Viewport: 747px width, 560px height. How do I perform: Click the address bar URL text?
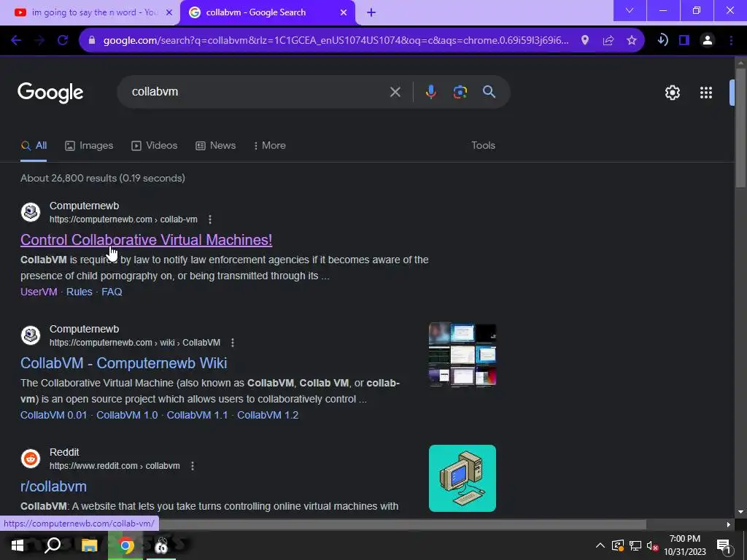click(x=336, y=41)
